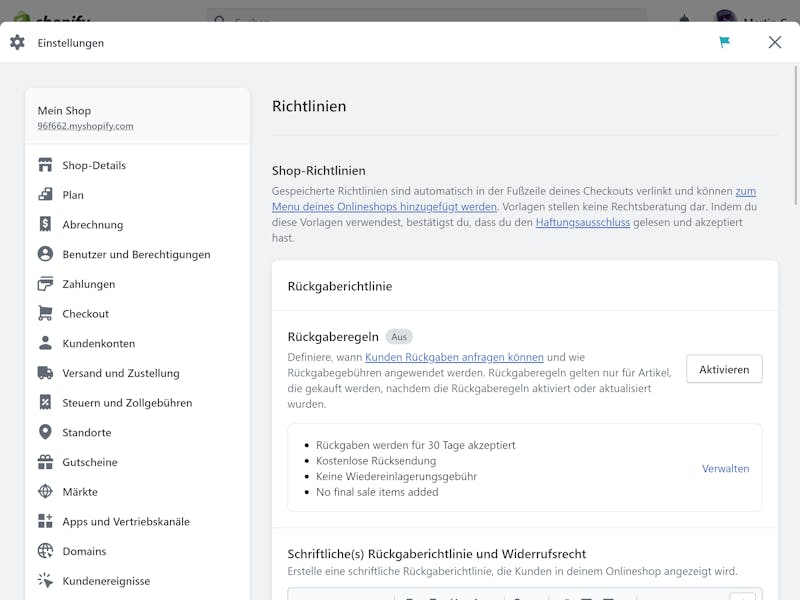Click the Märkte globe icon
800x600 pixels.
[45, 491]
